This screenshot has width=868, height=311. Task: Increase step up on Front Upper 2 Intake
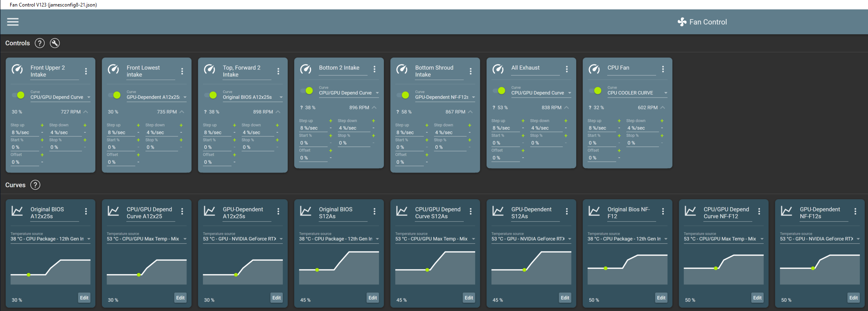tap(42, 125)
